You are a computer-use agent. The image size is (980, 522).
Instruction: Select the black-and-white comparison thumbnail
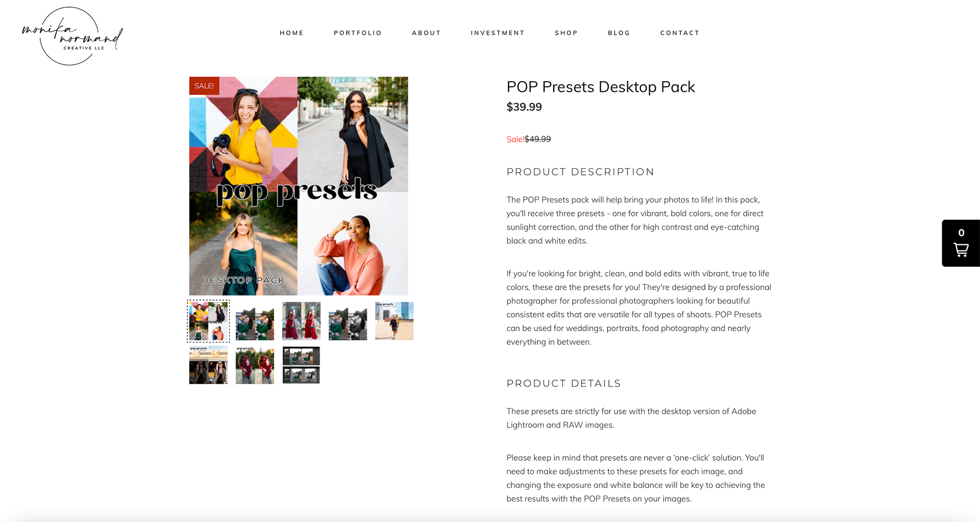pyautogui.click(x=348, y=321)
